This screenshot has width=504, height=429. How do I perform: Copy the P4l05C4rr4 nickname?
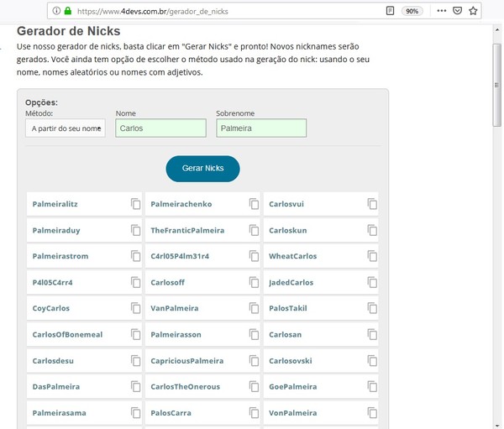[135, 282]
